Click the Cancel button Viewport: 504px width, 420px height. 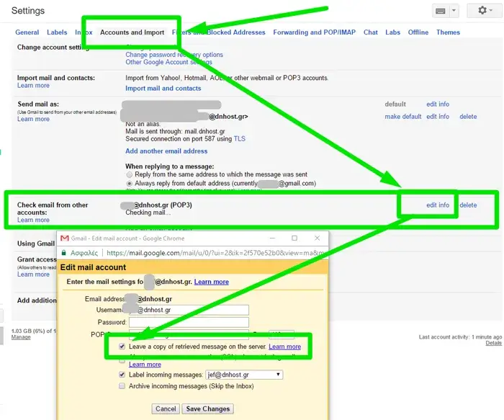(166, 408)
